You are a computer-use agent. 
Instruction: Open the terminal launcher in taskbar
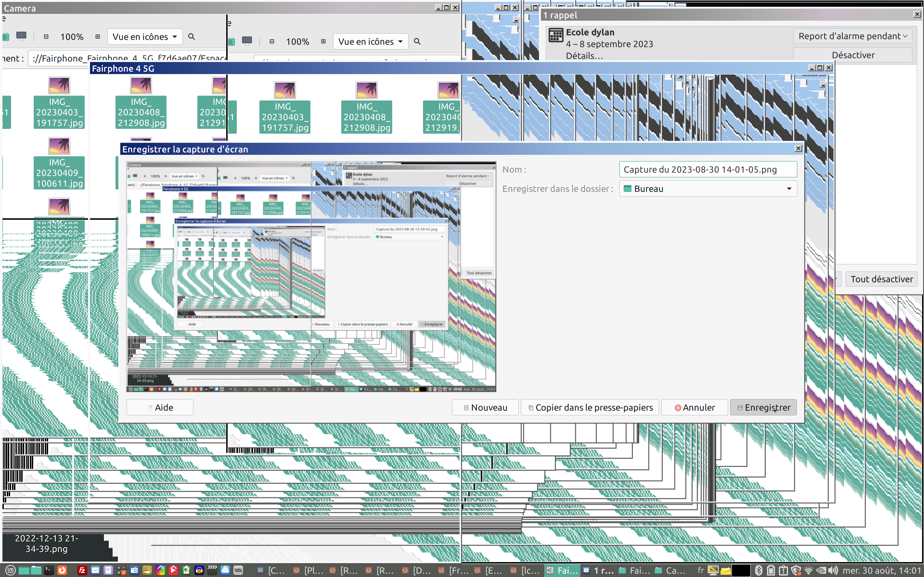tap(49, 570)
